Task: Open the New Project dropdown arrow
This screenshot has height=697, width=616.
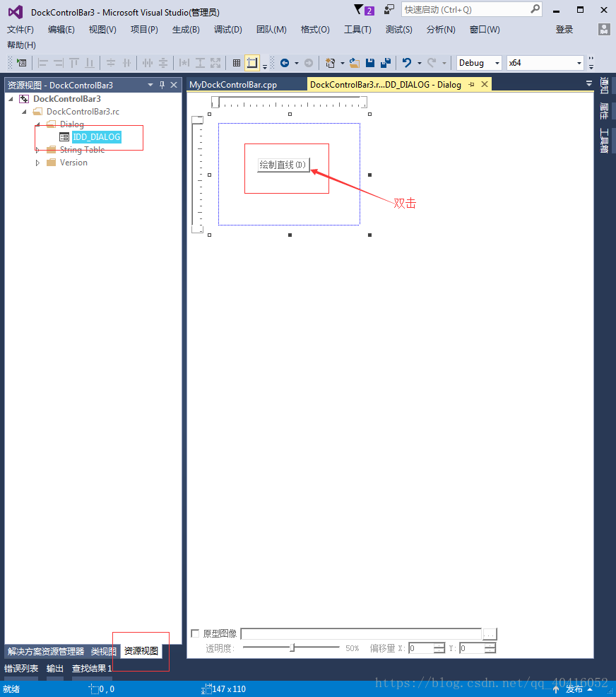Action: tap(343, 63)
